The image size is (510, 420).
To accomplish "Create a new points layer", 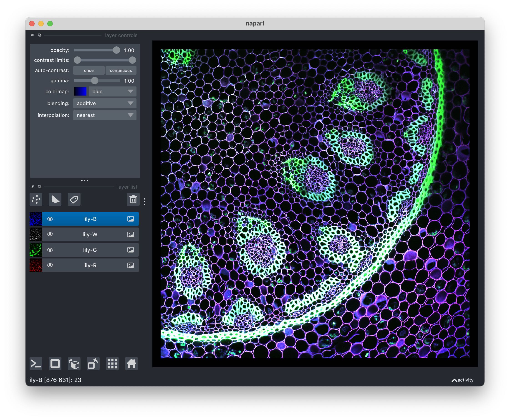I will tap(36, 200).
